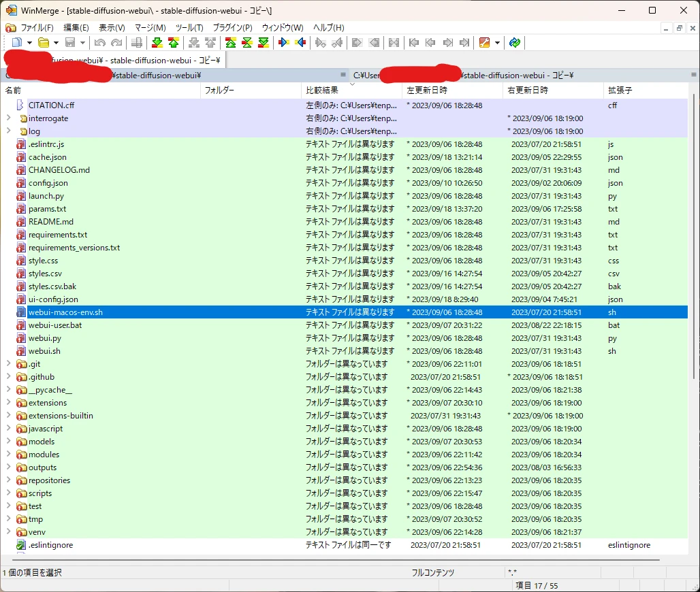Expand the venv folder
The image size is (700, 592).
(x=8, y=531)
